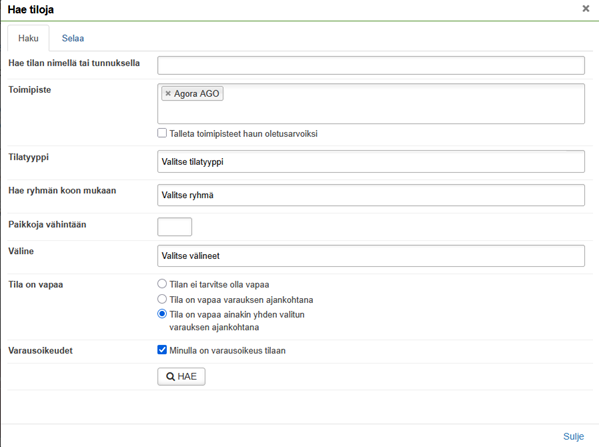Open the Valitse ryhmä dropdown
Viewport: 599px width, 447px height.
(x=371, y=195)
